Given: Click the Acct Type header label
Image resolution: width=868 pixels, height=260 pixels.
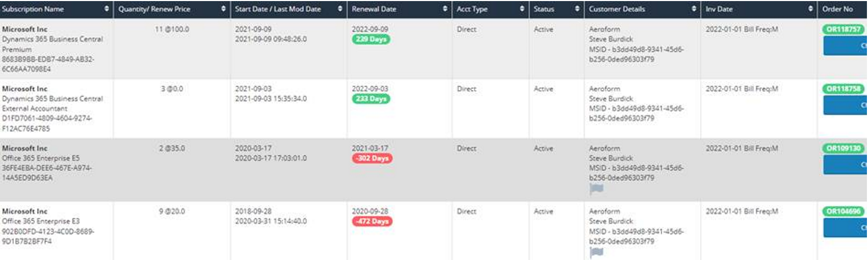Looking at the screenshot, I should (x=472, y=9).
